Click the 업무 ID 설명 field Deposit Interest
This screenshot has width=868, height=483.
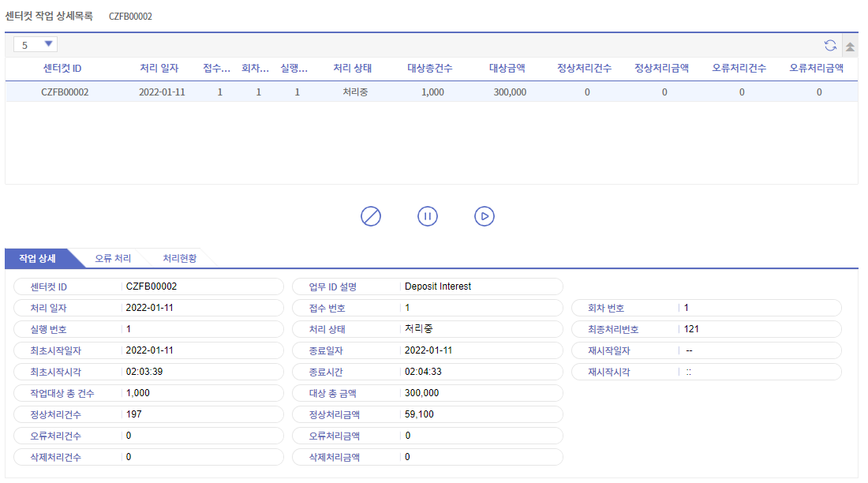click(x=428, y=287)
